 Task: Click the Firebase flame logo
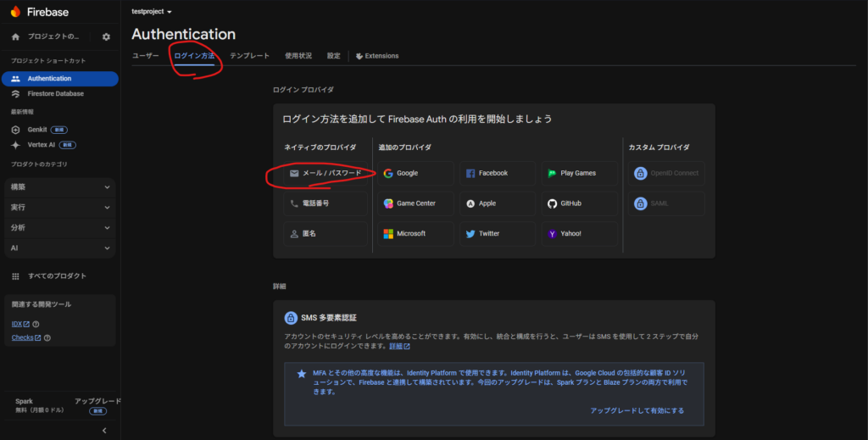coord(15,12)
